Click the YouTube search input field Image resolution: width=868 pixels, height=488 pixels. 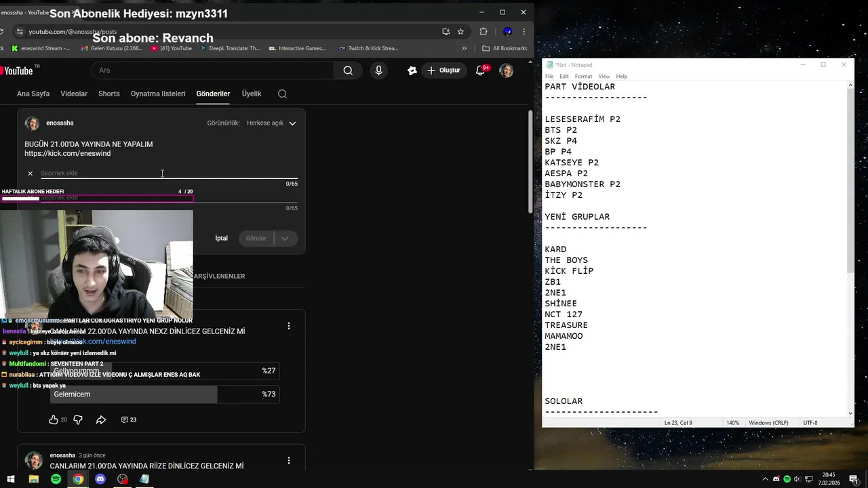point(213,70)
